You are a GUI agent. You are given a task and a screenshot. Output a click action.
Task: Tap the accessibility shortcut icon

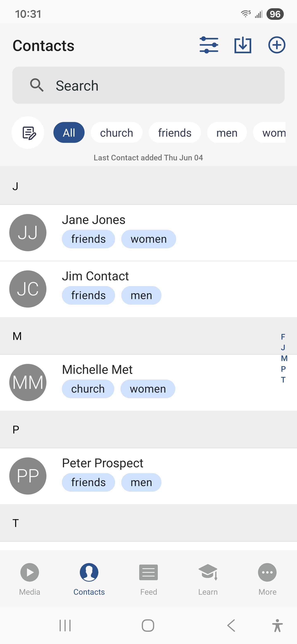pos(277,625)
